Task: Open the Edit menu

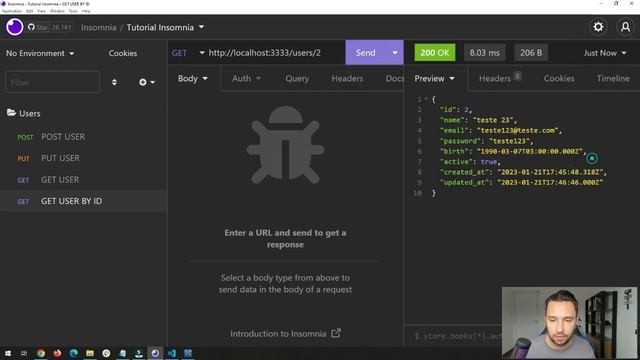Action: 29,11
